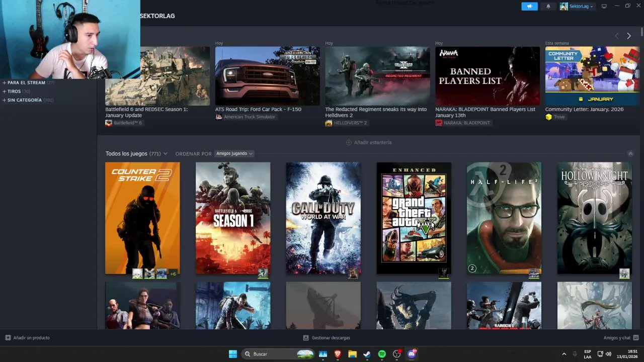Go to next news items arrow
This screenshot has height=362, width=644.
pyautogui.click(x=628, y=36)
